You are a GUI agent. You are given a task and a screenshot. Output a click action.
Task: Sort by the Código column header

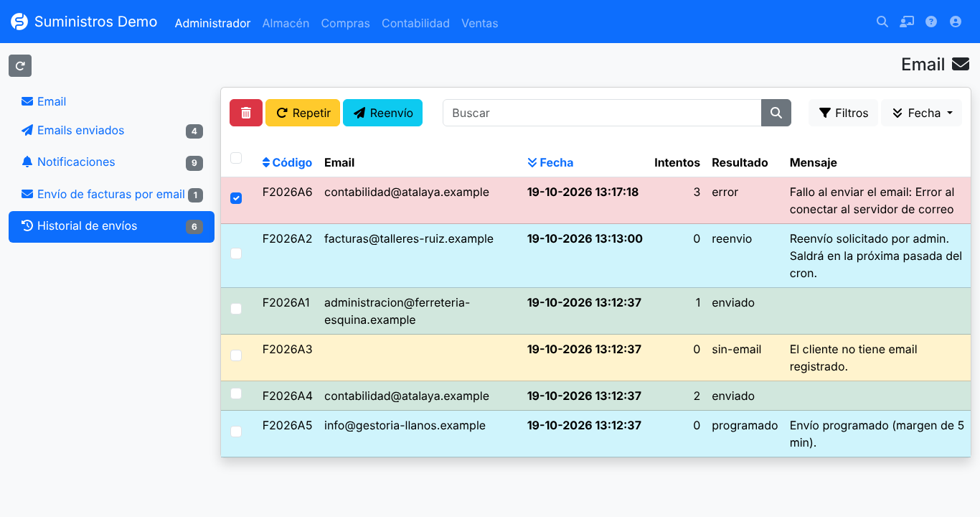(287, 162)
